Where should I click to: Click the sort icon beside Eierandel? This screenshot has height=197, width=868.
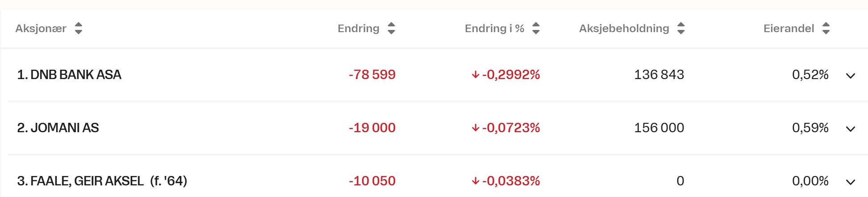pyautogui.click(x=826, y=28)
